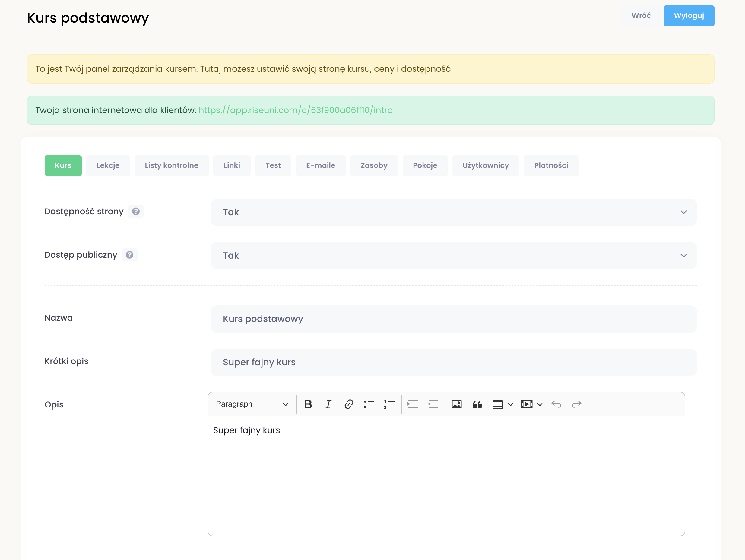Apply italic formatting in the editor
The height and width of the screenshot is (560, 745).
point(328,404)
